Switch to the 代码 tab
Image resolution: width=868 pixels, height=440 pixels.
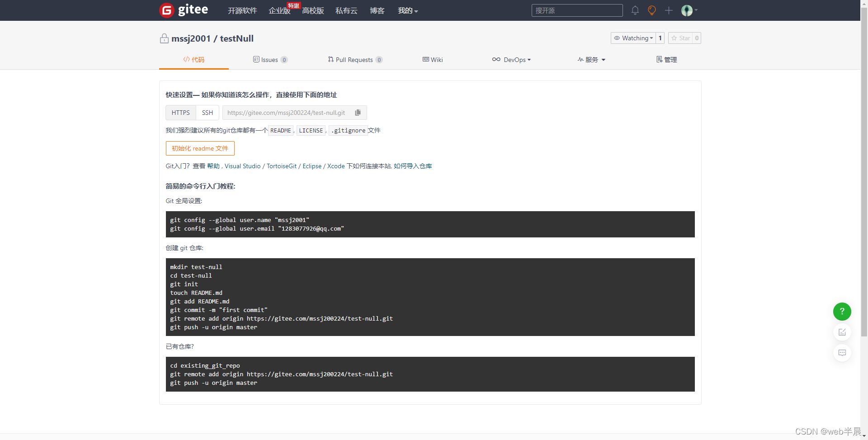tap(194, 60)
